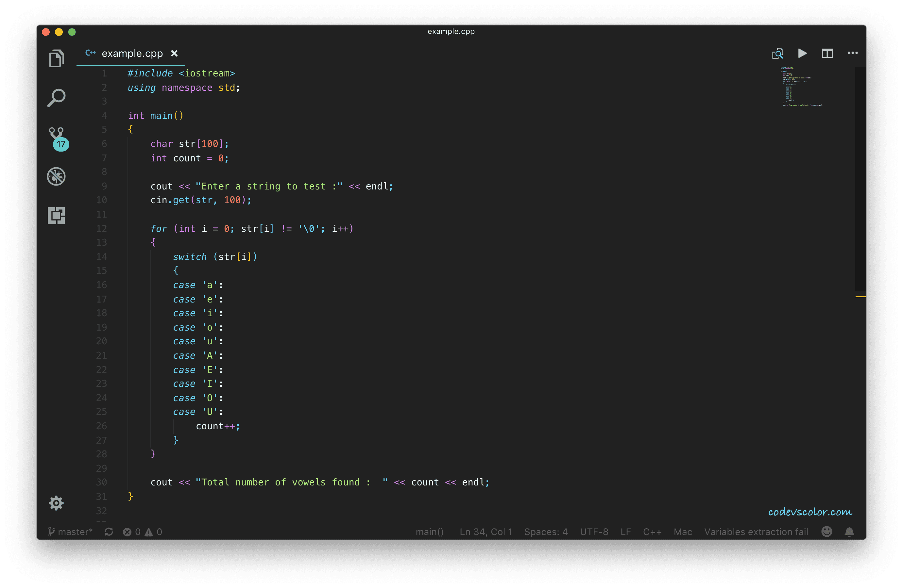Select the example.cpp tab
903x588 pixels.
click(x=132, y=54)
